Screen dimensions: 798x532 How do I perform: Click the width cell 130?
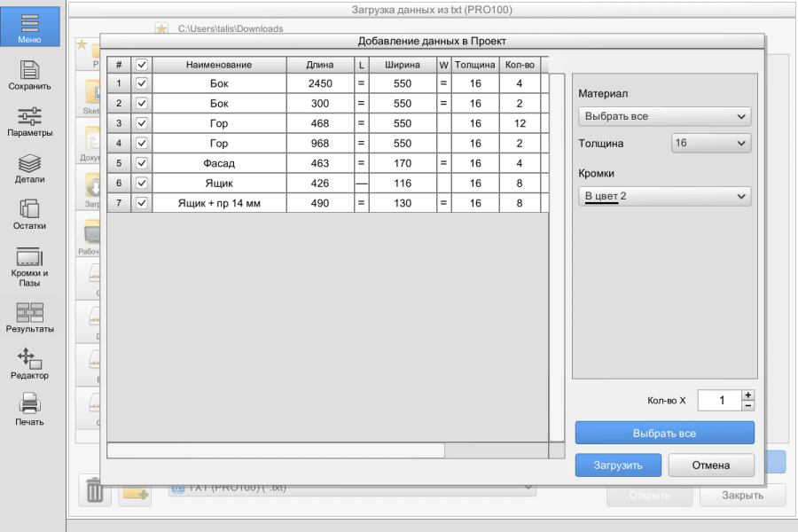point(402,203)
